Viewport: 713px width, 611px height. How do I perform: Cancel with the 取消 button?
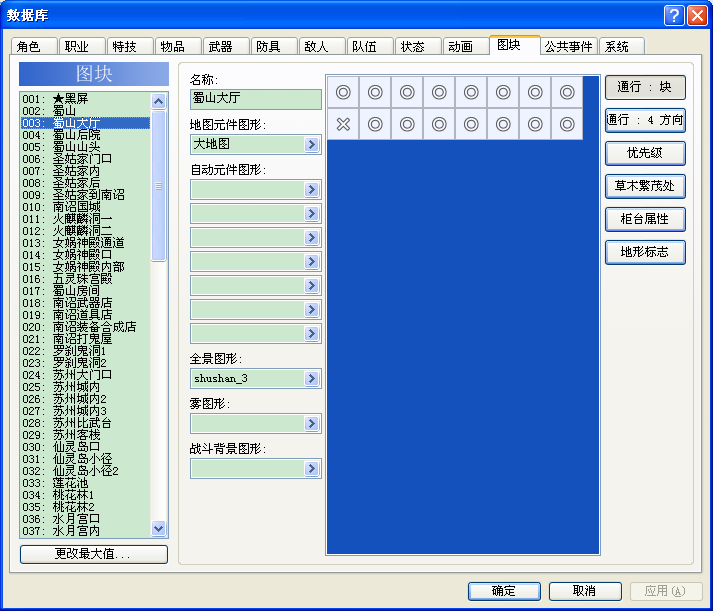click(x=585, y=591)
